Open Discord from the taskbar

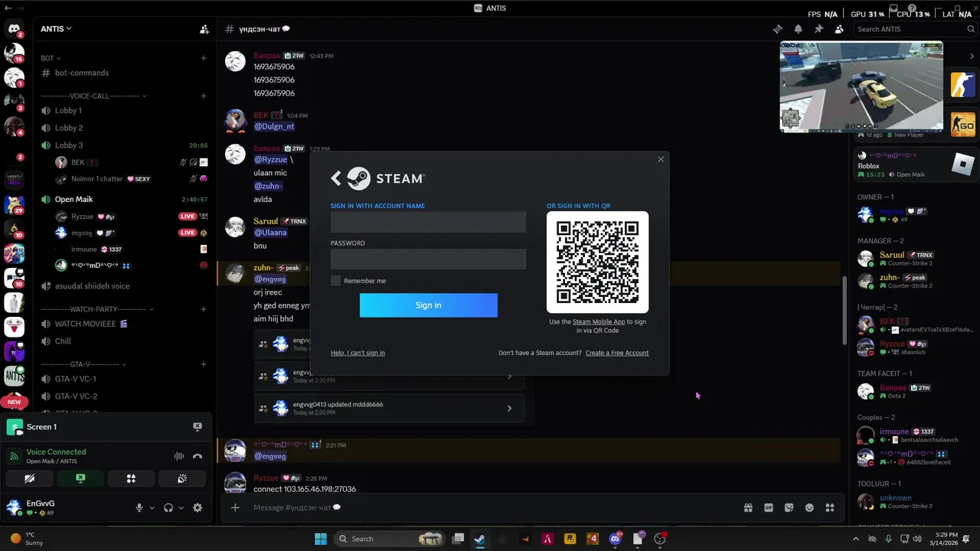615,539
